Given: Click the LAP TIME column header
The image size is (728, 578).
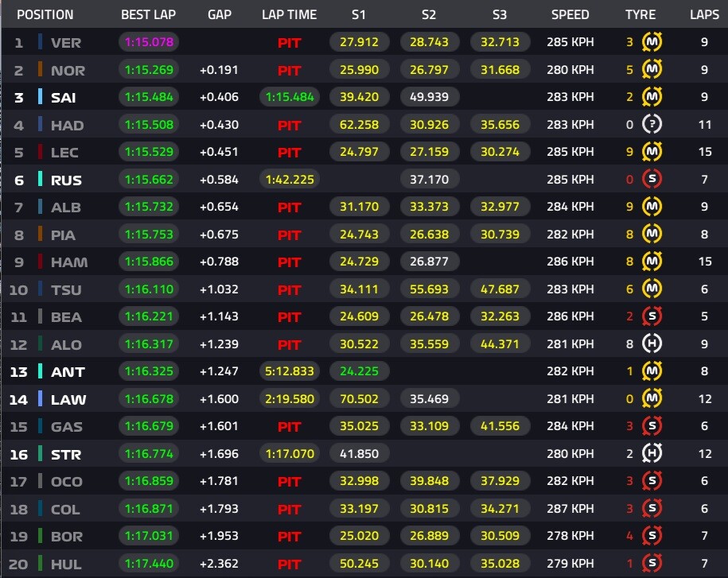Looking at the screenshot, I should (290, 15).
